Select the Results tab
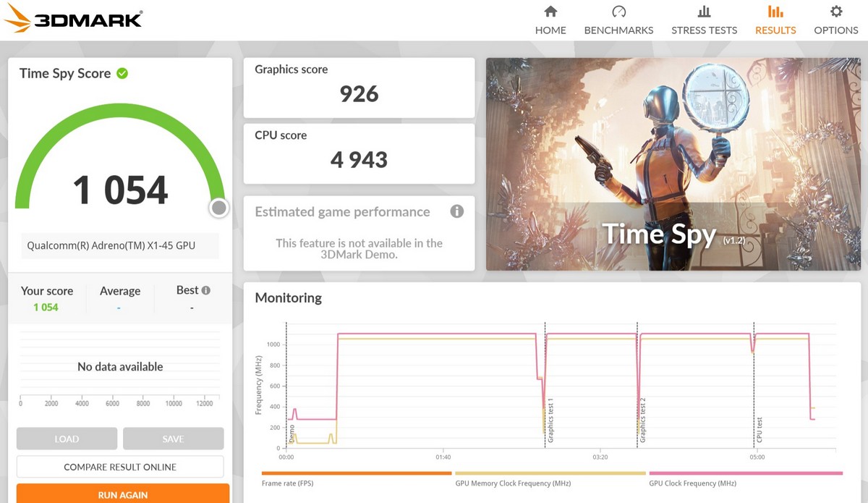Viewport: 868px width, 503px height. coord(775,20)
